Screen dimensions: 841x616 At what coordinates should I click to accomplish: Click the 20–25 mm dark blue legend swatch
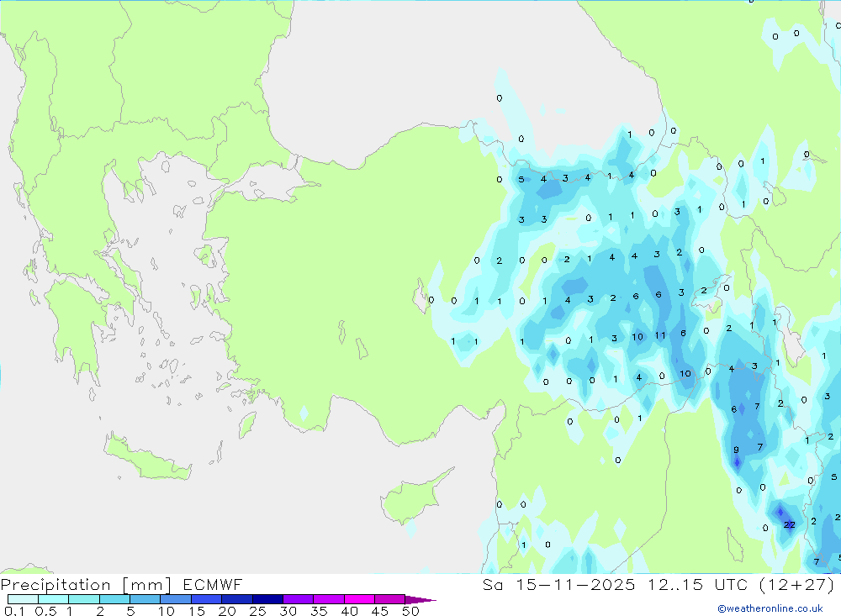(237, 599)
